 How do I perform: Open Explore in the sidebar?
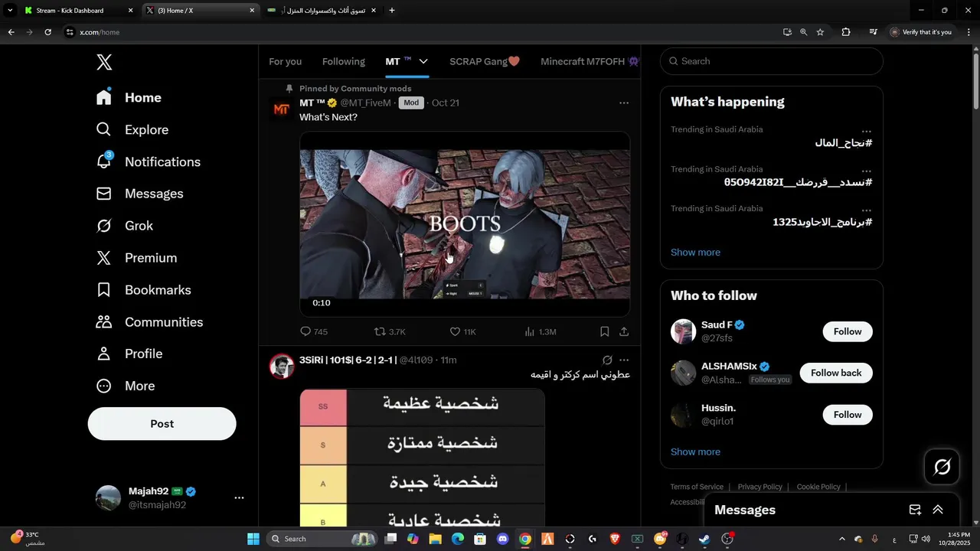(132, 130)
